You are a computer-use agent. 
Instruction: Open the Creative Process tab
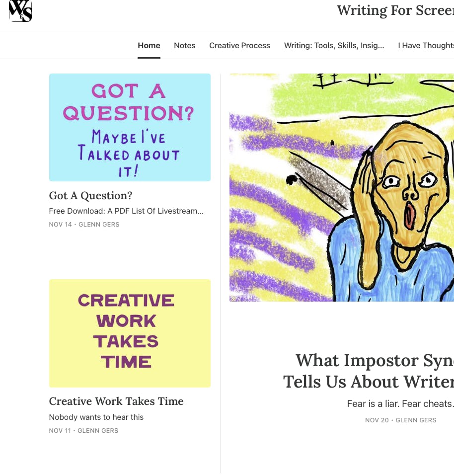(239, 46)
